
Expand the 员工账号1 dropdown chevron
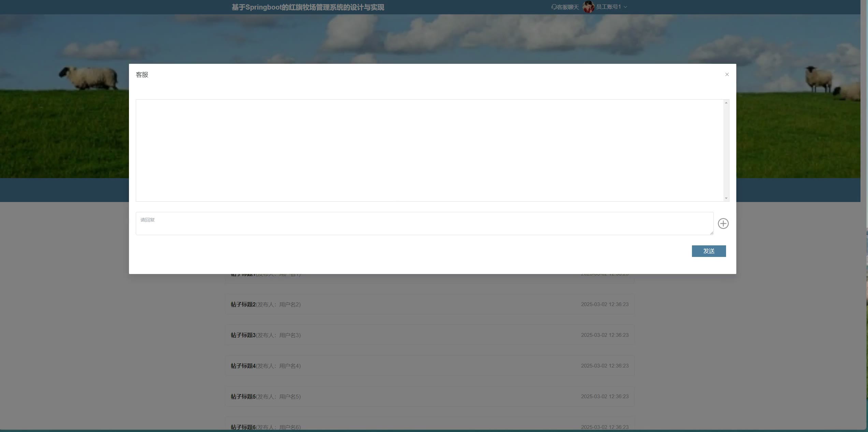coord(625,7)
